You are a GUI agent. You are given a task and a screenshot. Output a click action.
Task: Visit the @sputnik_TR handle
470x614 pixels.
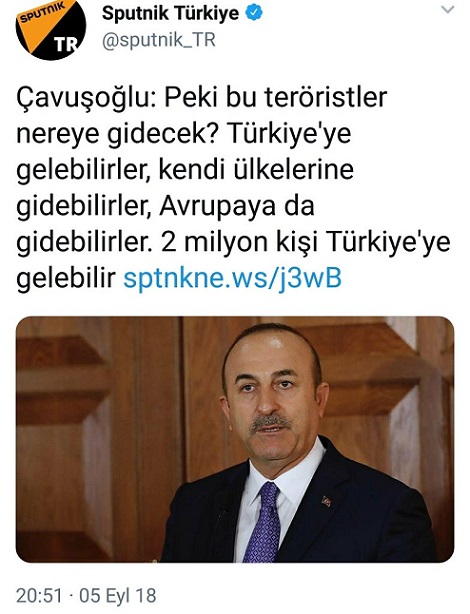(159, 40)
